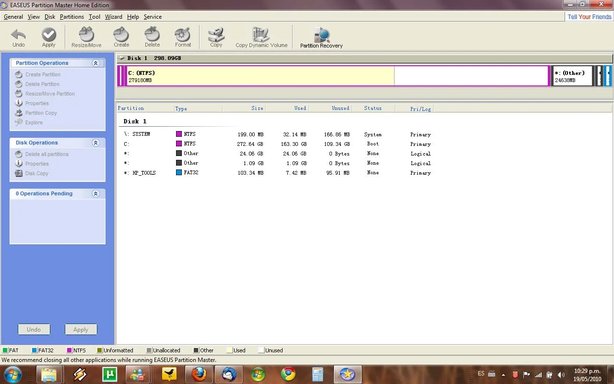
Task: Collapse the Disk Operations panel
Action: pos(95,143)
